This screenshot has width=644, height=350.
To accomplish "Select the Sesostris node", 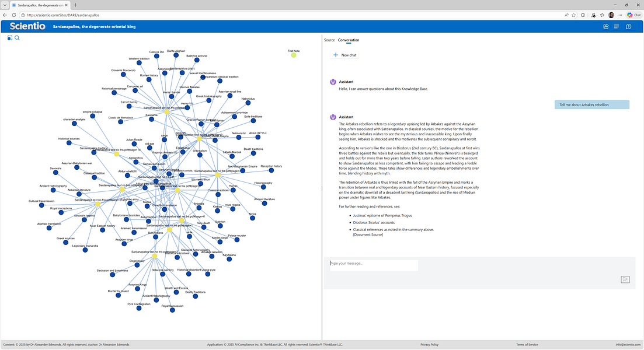I will tap(56, 172).
